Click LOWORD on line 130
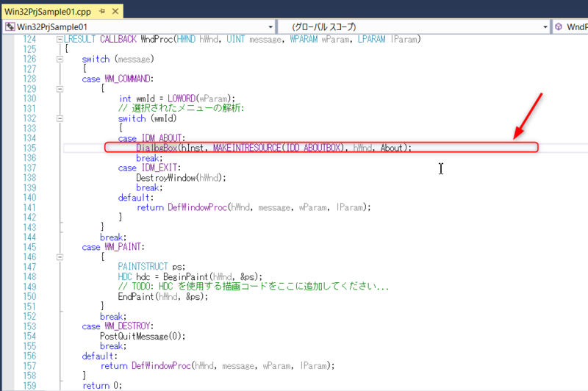 (182, 98)
